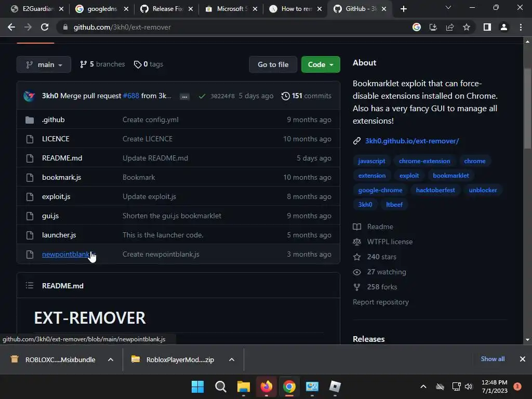Open 3kh0 avatar on commit row
532x399 pixels.
click(29, 96)
